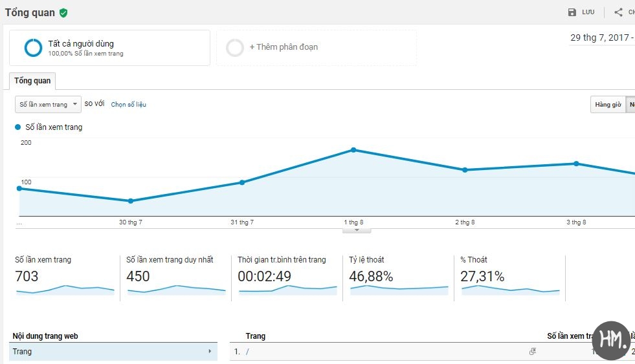Switch to the Tổng quan tab
Viewport: 635px width, 364px height.
pos(32,80)
